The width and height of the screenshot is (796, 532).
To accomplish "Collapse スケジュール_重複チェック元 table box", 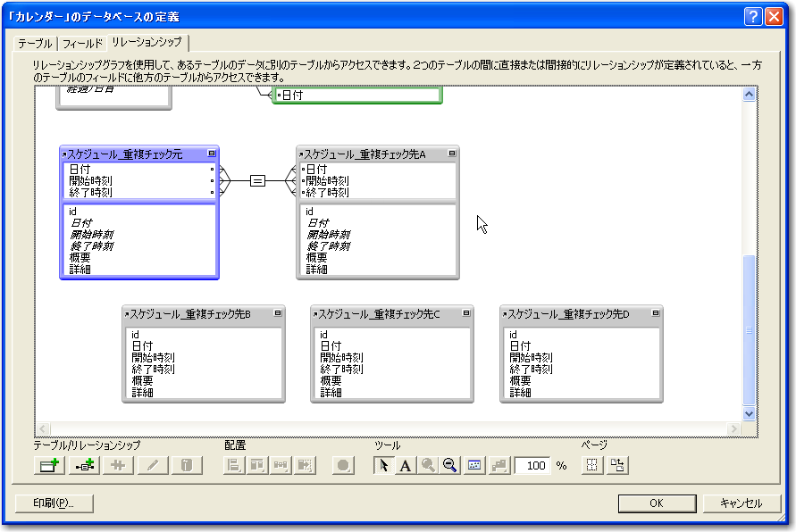I will [x=211, y=154].
